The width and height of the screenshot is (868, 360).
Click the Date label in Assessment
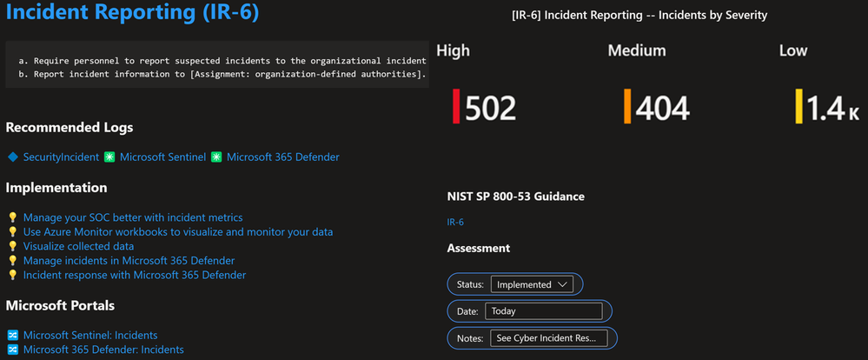point(467,312)
